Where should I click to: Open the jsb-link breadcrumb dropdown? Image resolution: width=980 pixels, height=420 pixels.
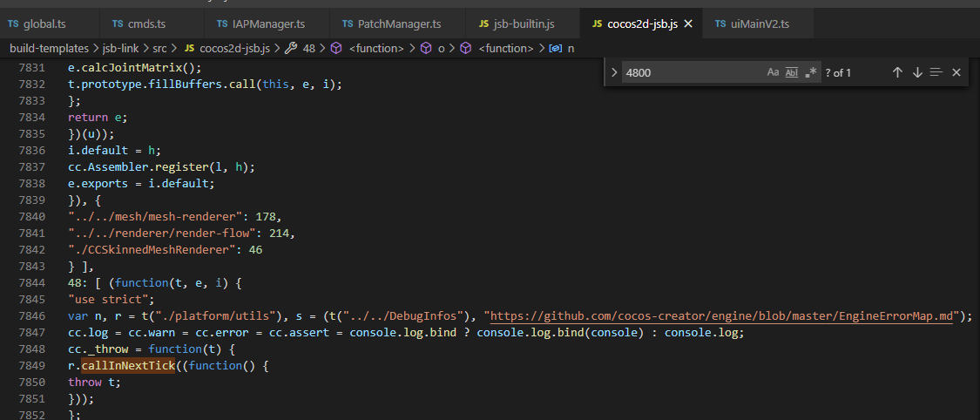coord(124,48)
